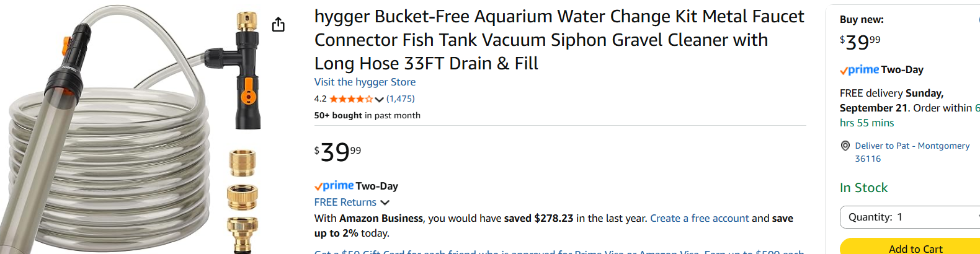Click the FREE Returns link text
The width and height of the screenshot is (980, 254).
click(x=345, y=203)
